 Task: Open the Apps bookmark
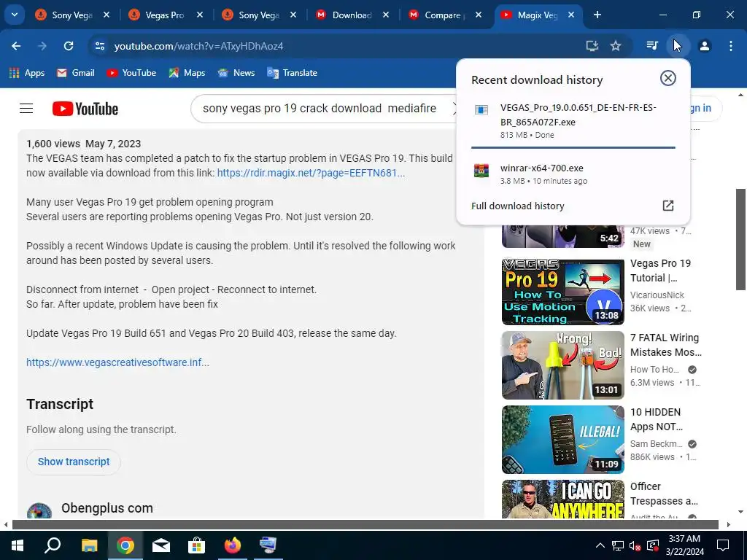tap(27, 73)
